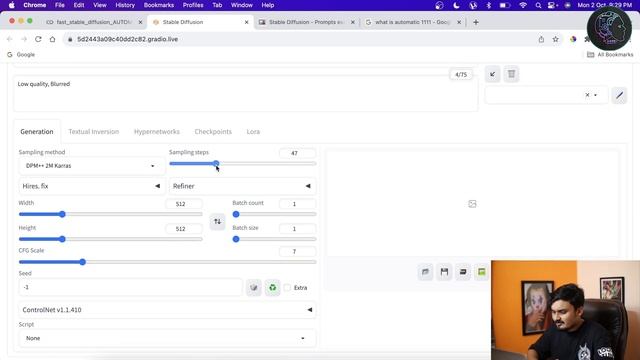This screenshot has height=360, width=640.
Task: Open the Chrome View menu
Action: click(100, 5)
